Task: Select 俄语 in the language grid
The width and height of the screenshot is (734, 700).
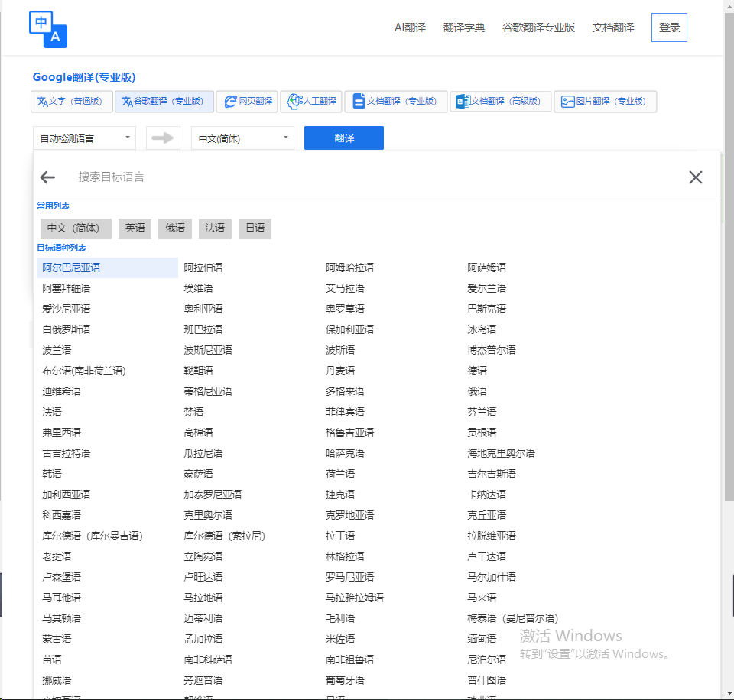Action: click(x=477, y=391)
